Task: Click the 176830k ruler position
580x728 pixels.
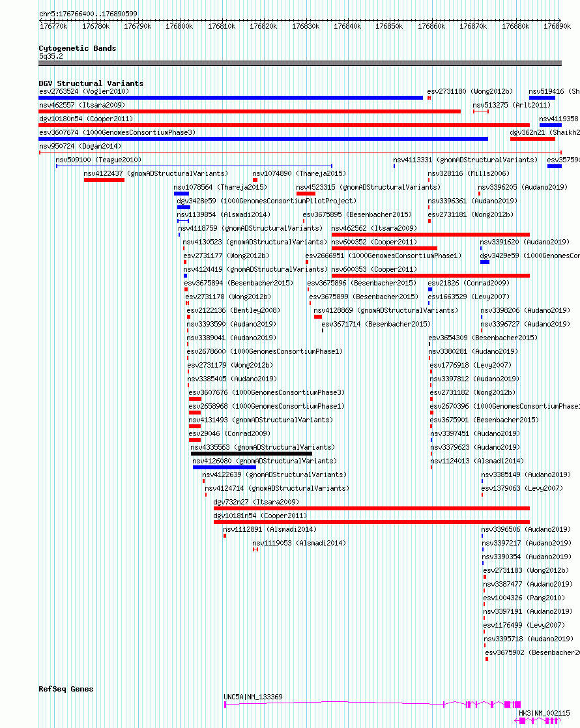Action: [x=306, y=27]
